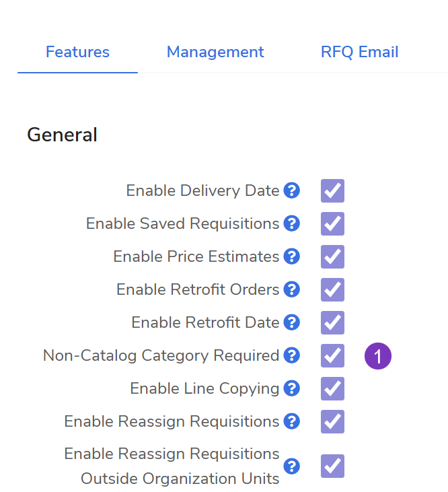The height and width of the screenshot is (492, 448).
Task: Toggle Non-Catalog Category Required checkbox
Action: [332, 356]
